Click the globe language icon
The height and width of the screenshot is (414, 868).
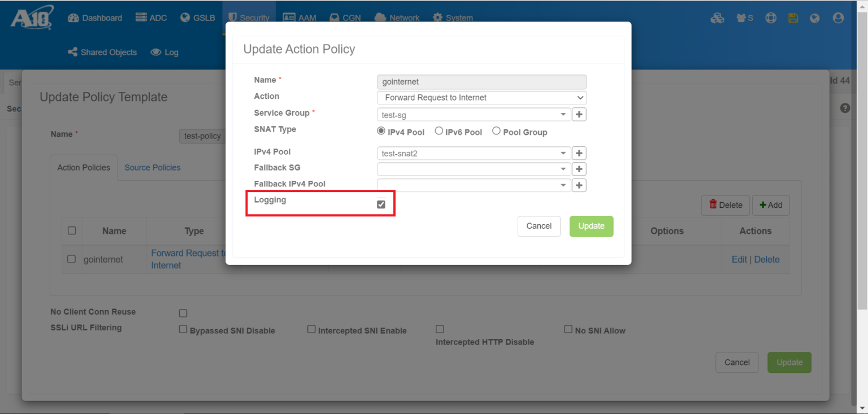(815, 18)
